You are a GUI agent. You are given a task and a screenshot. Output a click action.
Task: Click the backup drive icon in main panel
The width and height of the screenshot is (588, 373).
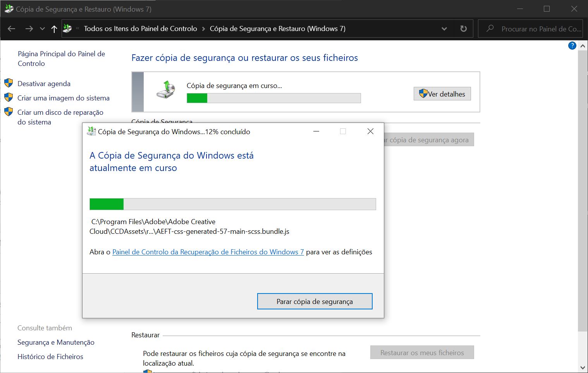point(166,90)
